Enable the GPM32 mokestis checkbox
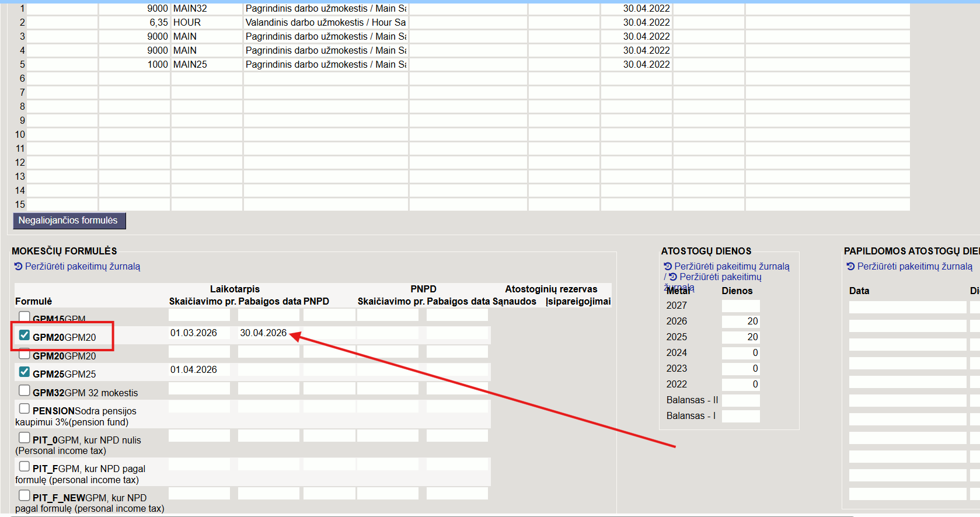 click(25, 390)
